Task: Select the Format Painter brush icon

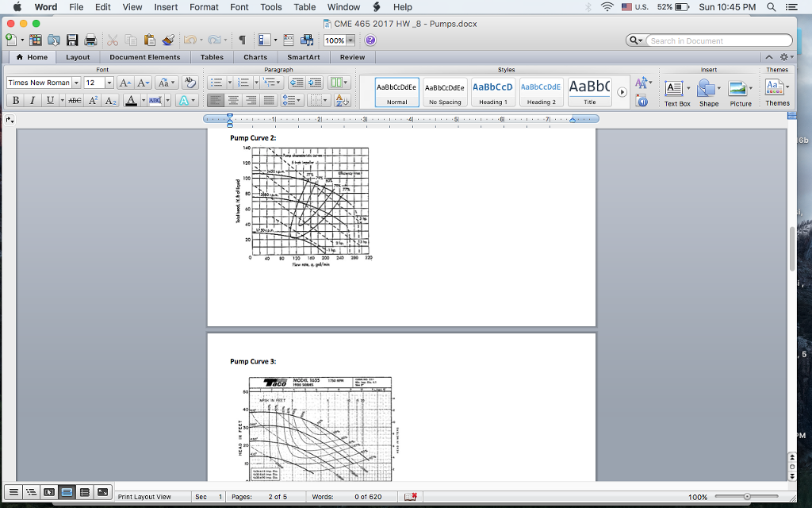Action: [x=168, y=40]
